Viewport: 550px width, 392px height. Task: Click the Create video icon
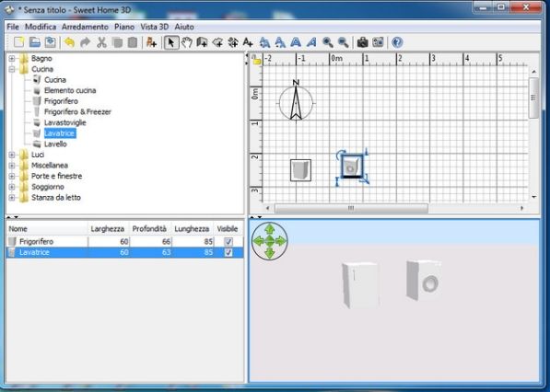378,42
